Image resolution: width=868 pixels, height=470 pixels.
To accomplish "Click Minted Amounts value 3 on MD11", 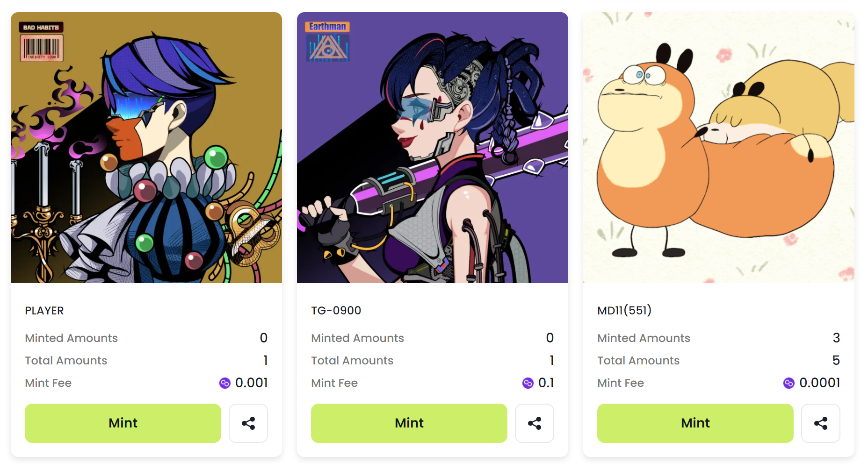I will point(836,338).
